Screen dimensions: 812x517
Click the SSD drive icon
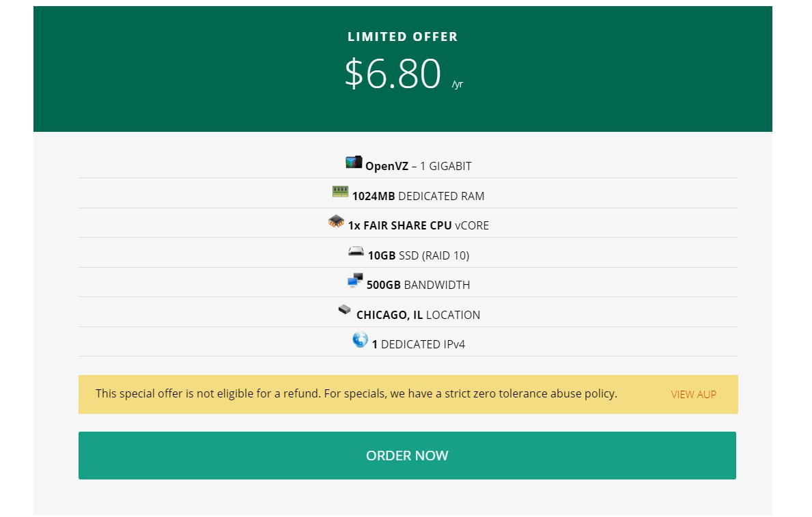(356, 252)
